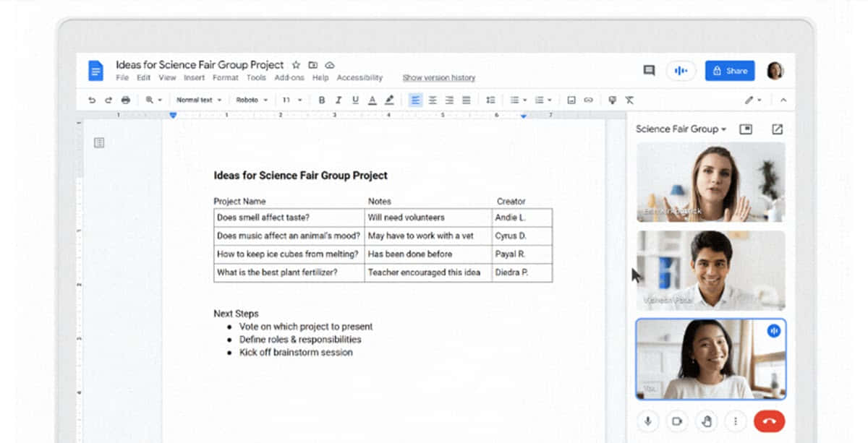868x443 pixels.
Task: Expand the Roboto font dropdown
Action: point(252,100)
